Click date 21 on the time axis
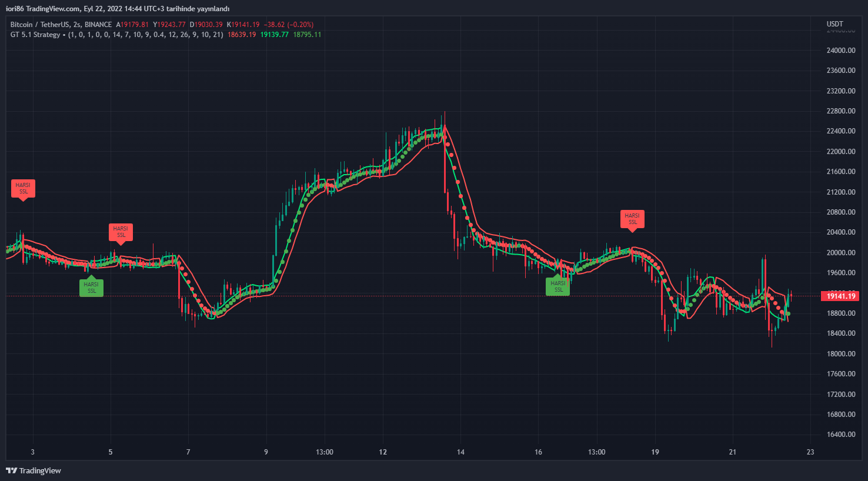The image size is (868, 481). coord(733,452)
